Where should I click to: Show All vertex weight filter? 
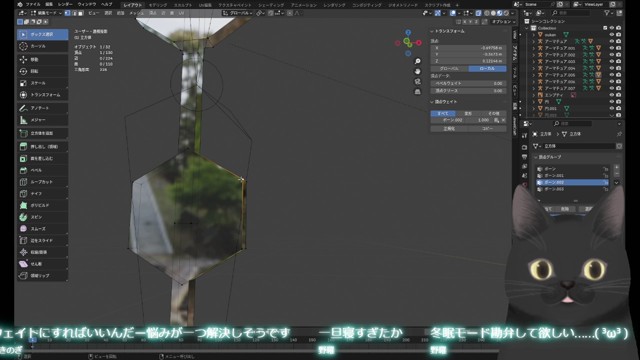click(443, 113)
